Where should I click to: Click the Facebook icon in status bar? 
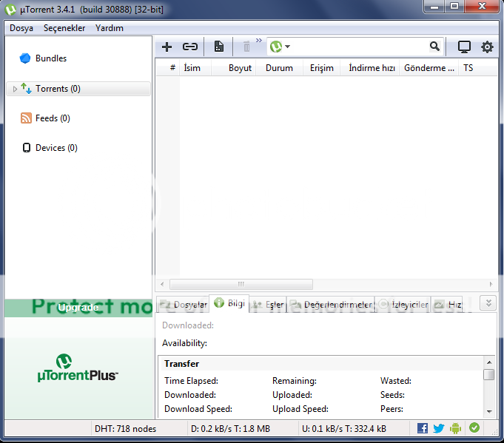(x=423, y=428)
